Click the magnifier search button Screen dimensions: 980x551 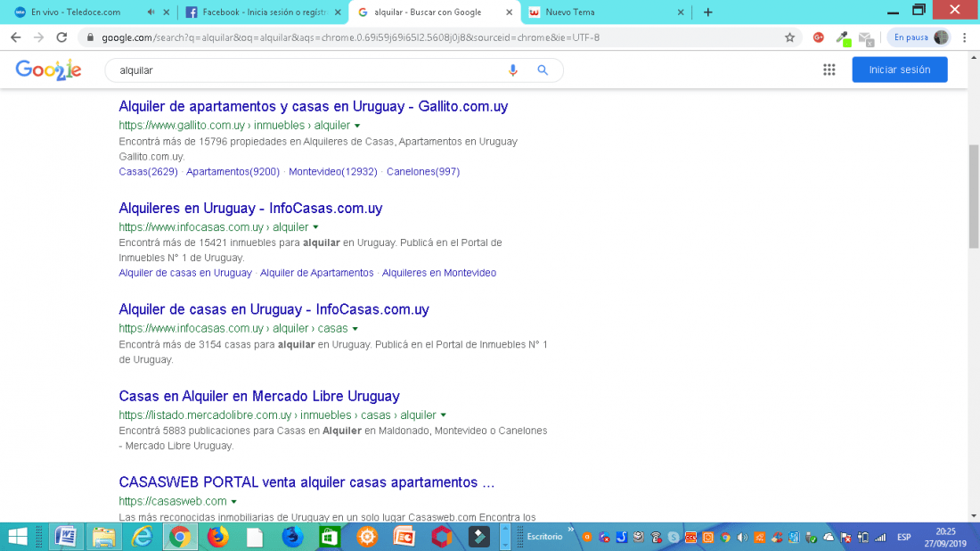pos(543,70)
